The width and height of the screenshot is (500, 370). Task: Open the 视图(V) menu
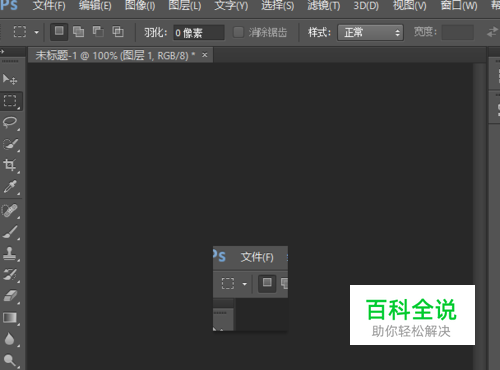[410, 6]
